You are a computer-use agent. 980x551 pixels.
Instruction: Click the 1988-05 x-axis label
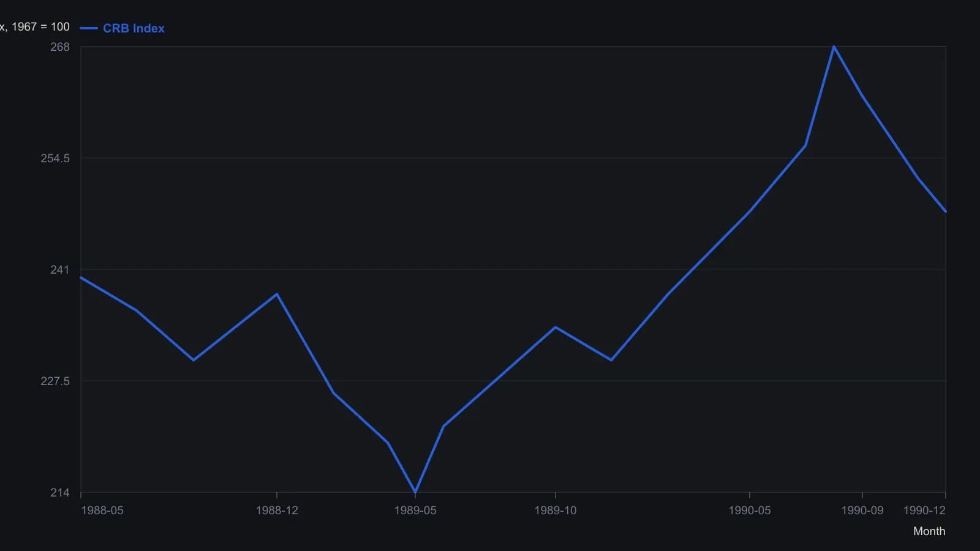102,511
